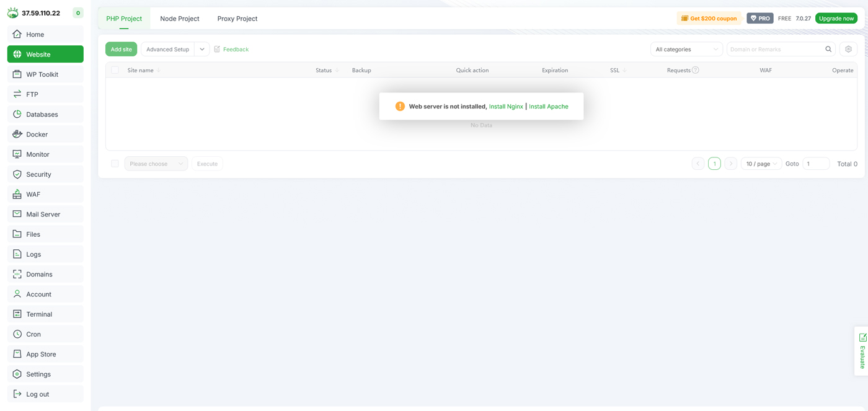
Task: Click the Add site button
Action: 121,50
